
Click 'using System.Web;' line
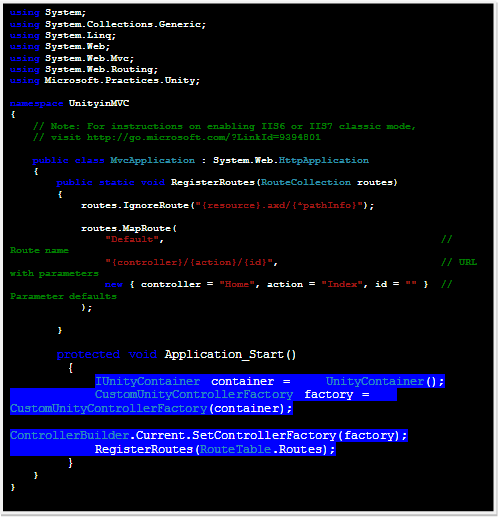[x=60, y=46]
